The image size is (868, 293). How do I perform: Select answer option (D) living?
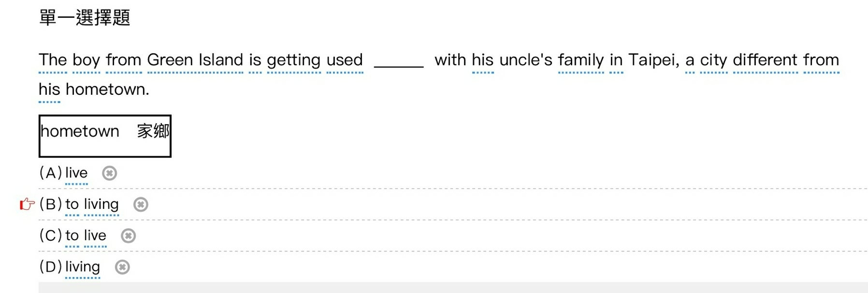click(70, 267)
